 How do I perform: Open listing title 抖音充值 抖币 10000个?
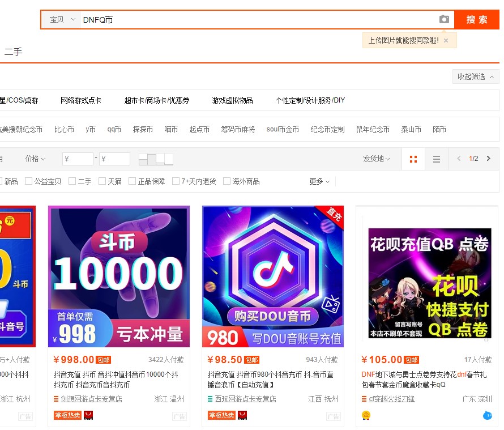click(x=116, y=380)
